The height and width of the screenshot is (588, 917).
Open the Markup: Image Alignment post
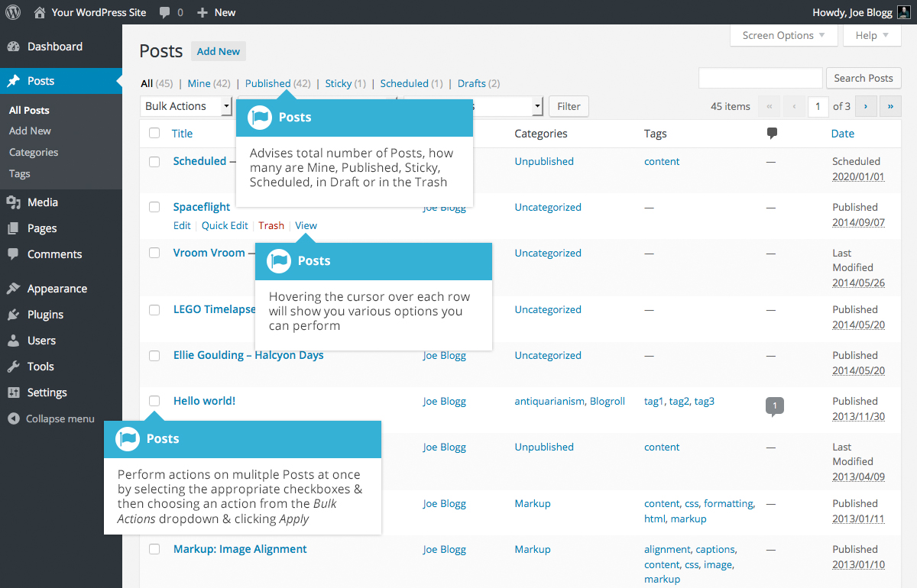[x=240, y=549]
